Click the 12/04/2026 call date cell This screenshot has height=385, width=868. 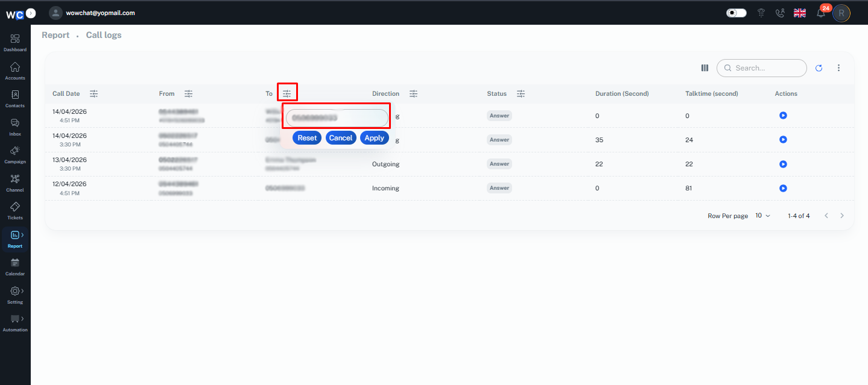[x=69, y=188]
